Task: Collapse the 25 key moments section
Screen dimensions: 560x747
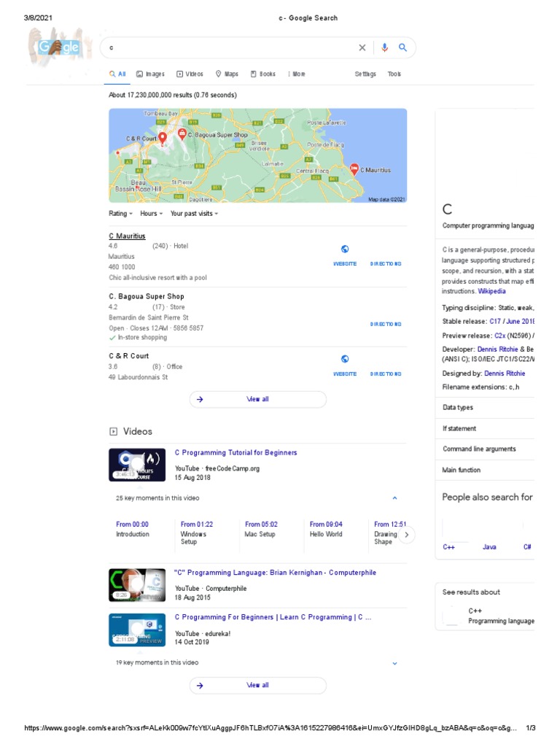Action: 394,498
